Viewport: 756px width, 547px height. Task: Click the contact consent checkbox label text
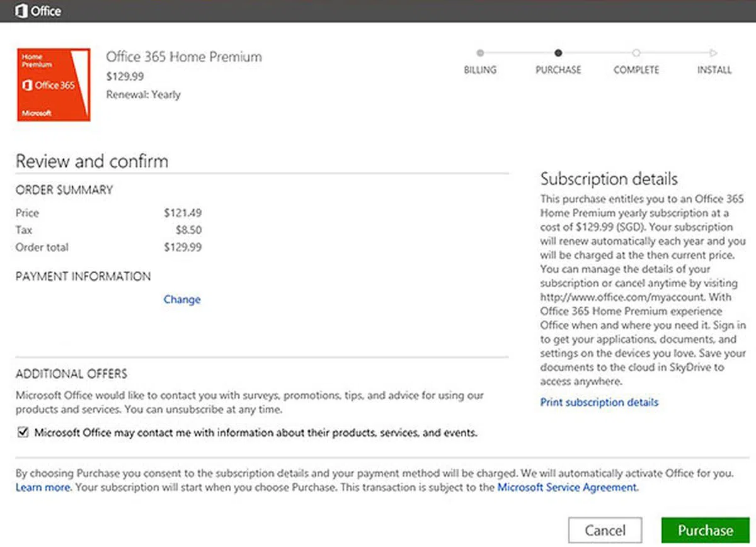click(256, 432)
